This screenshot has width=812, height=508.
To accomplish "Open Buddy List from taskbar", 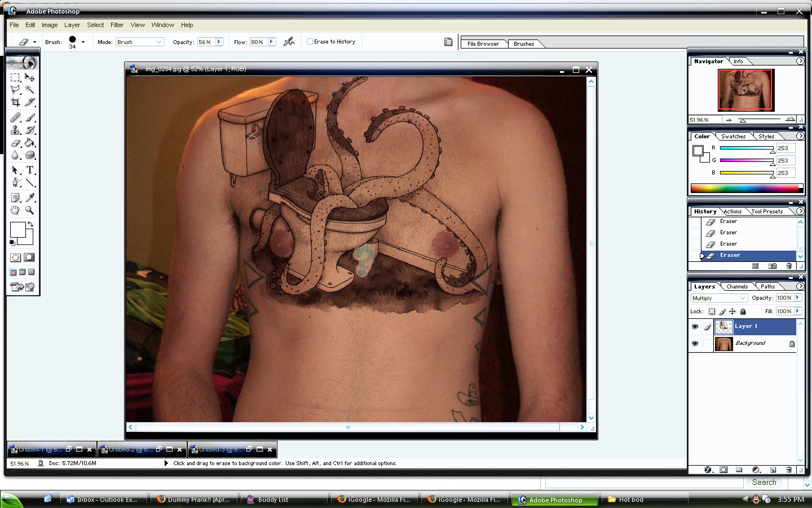I will click(x=285, y=500).
